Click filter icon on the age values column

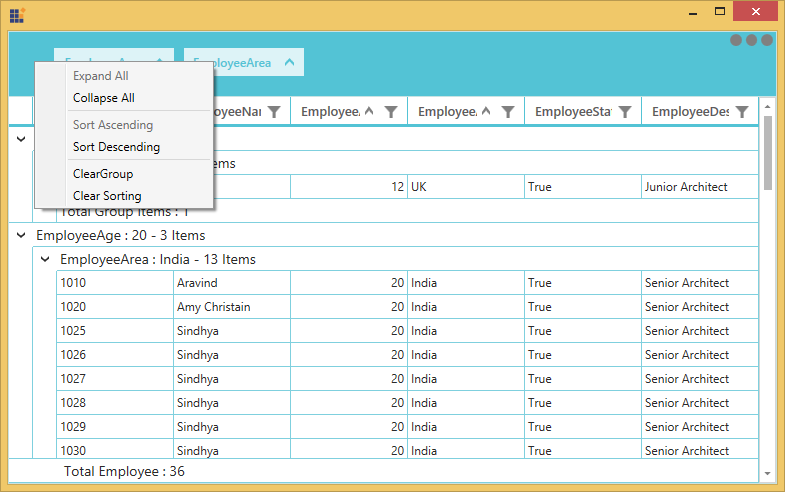click(392, 112)
